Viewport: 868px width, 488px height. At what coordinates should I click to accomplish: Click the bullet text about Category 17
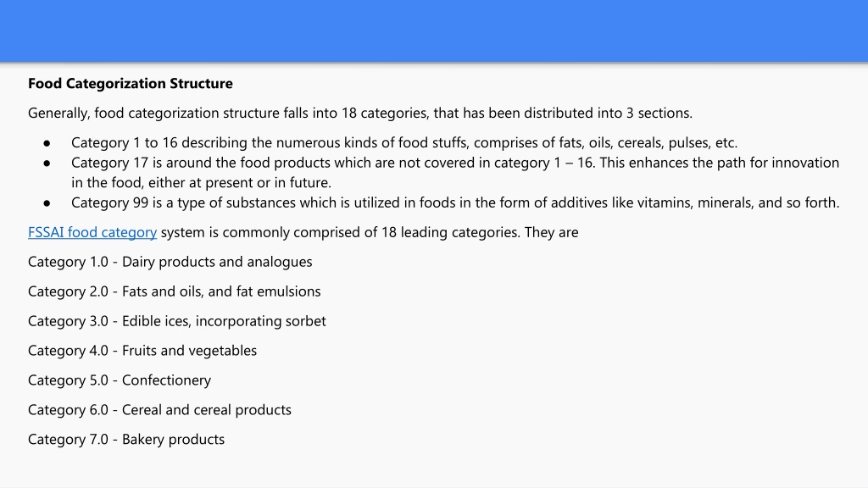pyautogui.click(x=455, y=173)
